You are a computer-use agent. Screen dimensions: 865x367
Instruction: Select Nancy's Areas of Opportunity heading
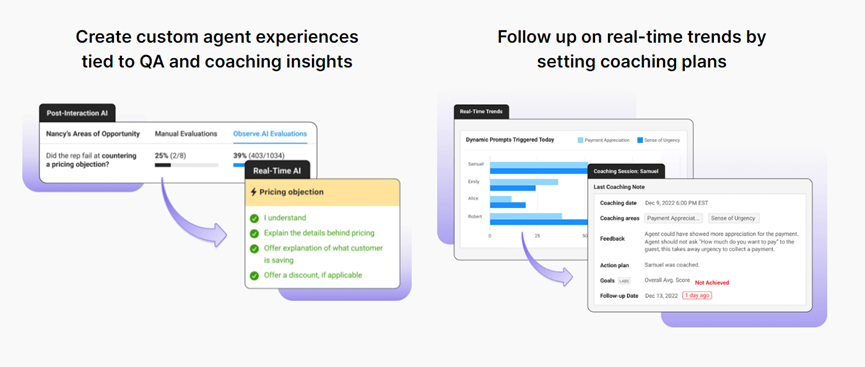(93, 134)
